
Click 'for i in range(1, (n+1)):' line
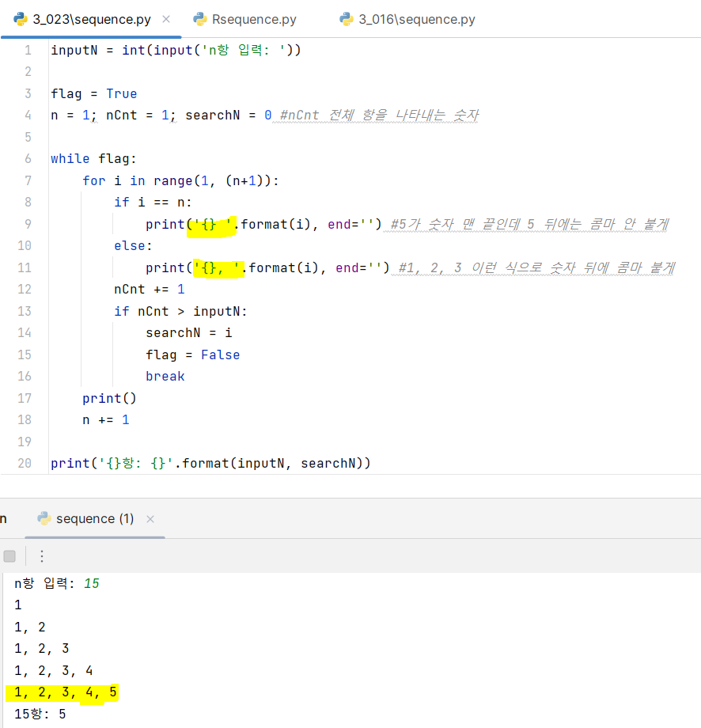[180, 180]
